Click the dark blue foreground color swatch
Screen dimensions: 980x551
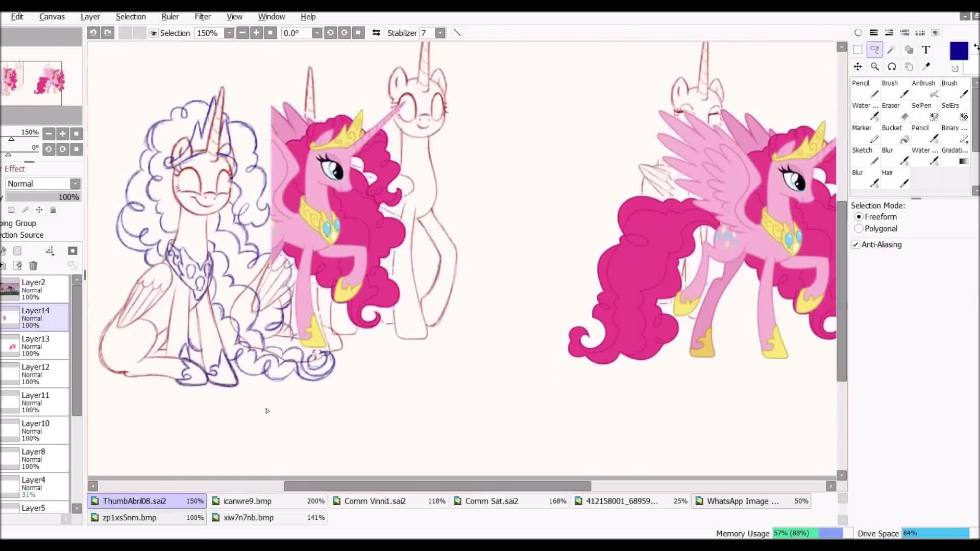click(959, 51)
